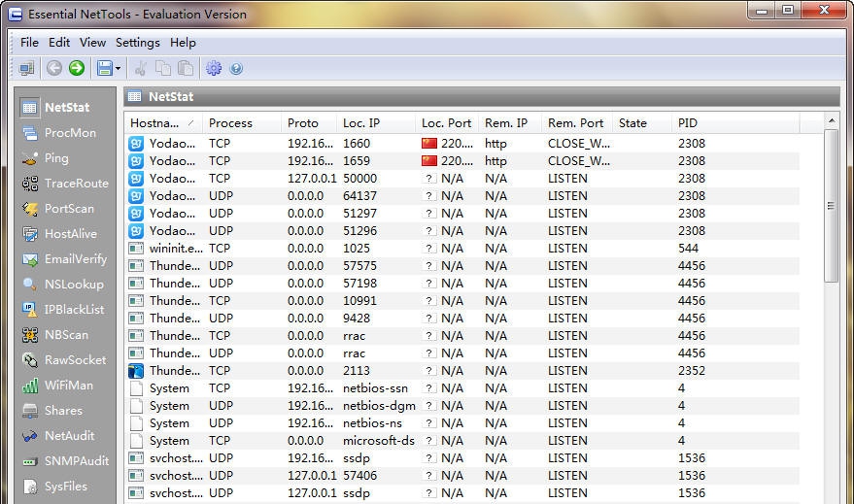Open the View menu
Screen dimensions: 854x504
pyautogui.click(x=92, y=43)
